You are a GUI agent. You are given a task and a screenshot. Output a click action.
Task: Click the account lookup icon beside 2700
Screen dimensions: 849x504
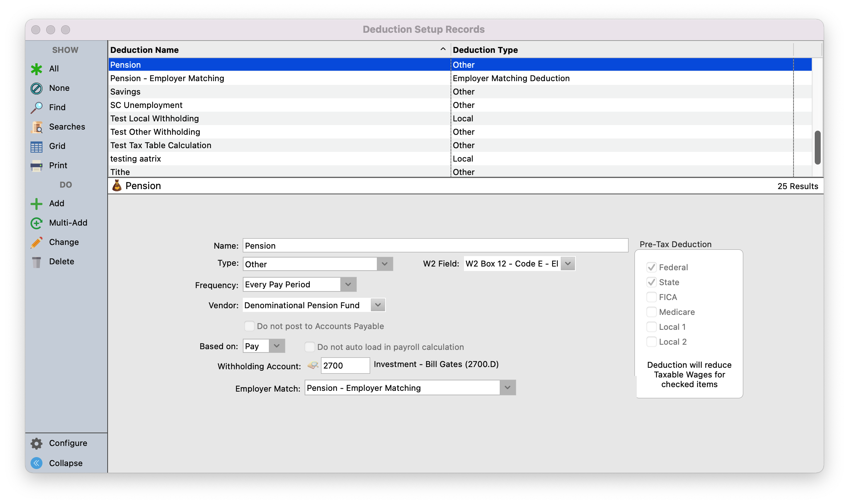click(x=313, y=366)
